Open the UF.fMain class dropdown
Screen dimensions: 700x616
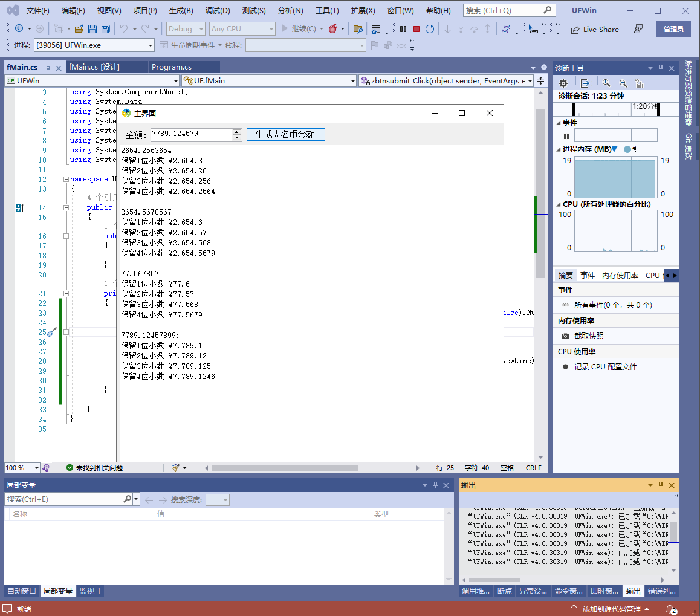tap(269, 81)
